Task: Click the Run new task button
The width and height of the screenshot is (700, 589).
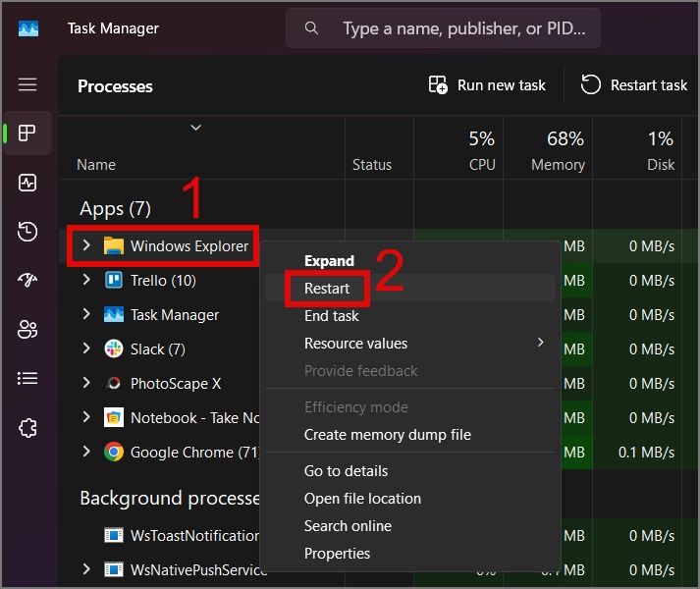Action: tap(487, 84)
